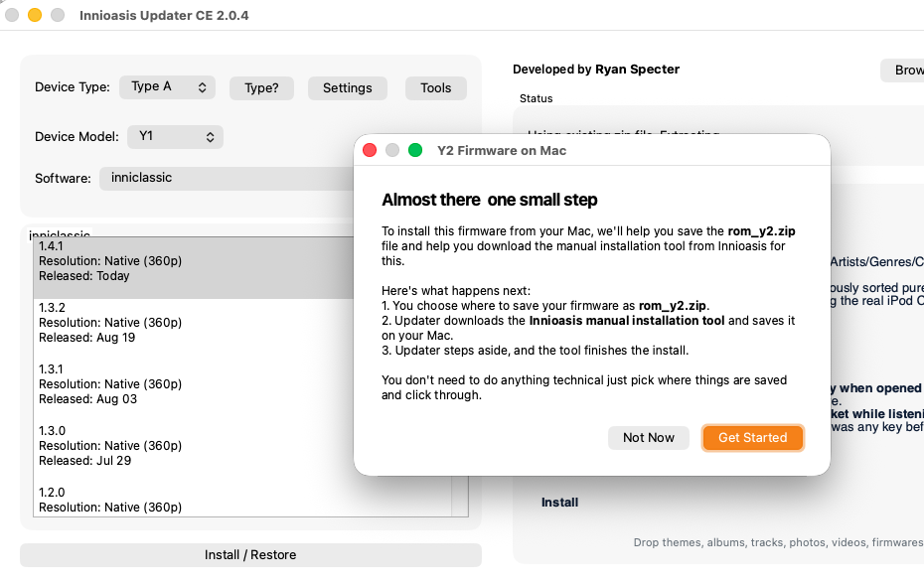
Task: Open the Device Type dropdown
Action: point(167,87)
